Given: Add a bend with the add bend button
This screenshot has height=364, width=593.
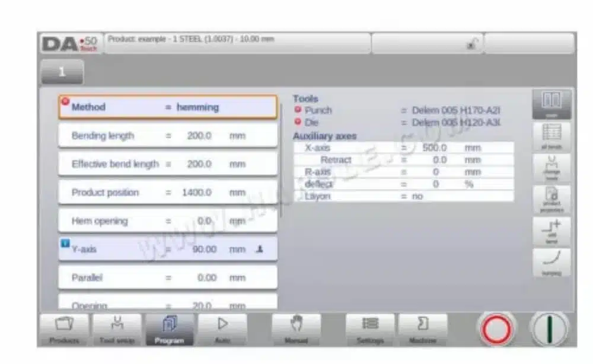Looking at the screenshot, I should coord(551,232).
